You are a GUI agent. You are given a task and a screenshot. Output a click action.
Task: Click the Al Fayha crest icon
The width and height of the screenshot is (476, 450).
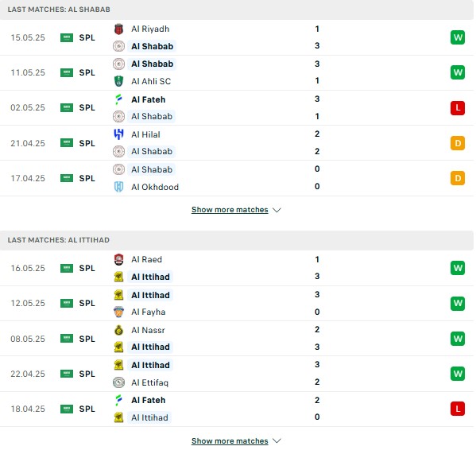(x=118, y=312)
